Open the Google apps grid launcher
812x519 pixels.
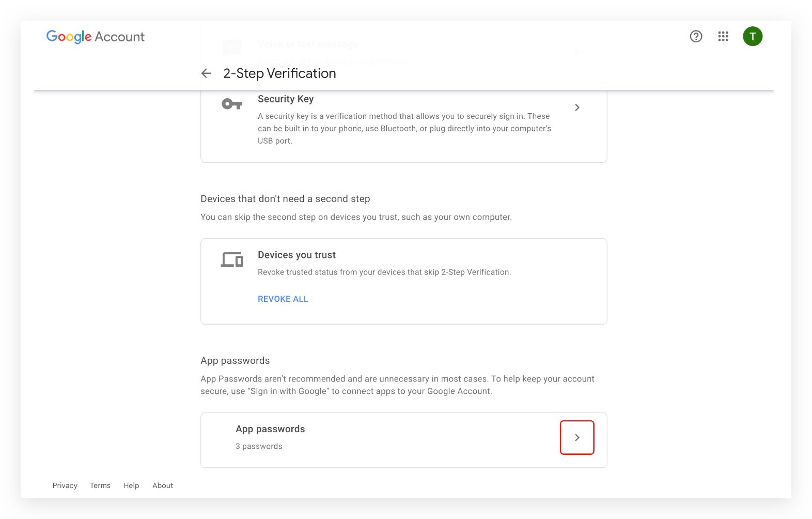coord(723,36)
